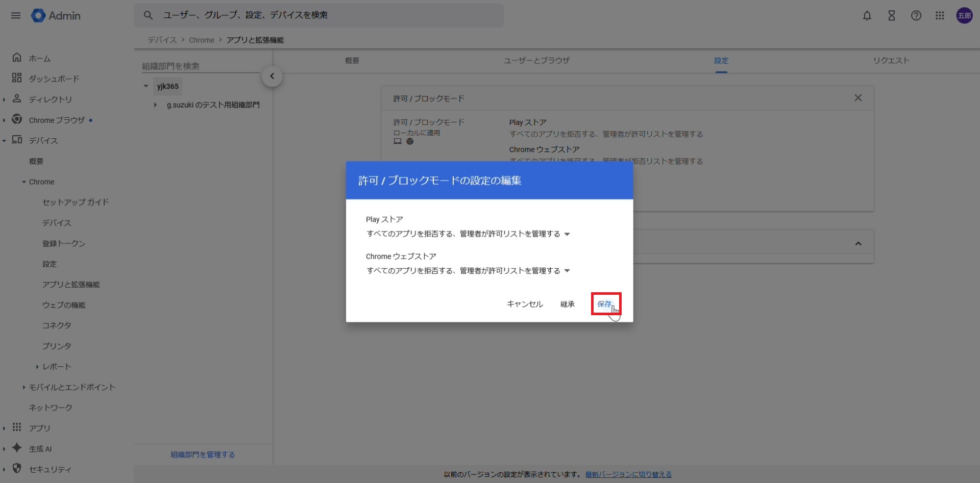The image size is (980, 483).
Task: Click the 継承 button
Action: tap(567, 304)
